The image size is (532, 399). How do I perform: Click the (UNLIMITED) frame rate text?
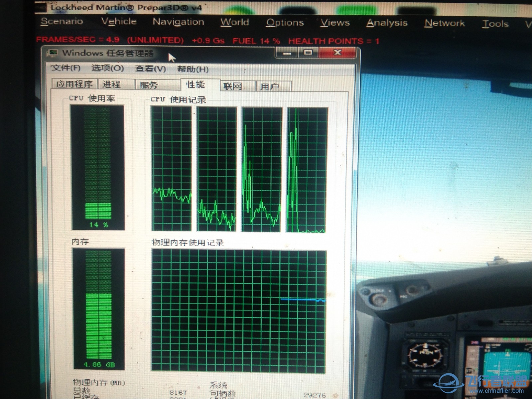click(155, 40)
